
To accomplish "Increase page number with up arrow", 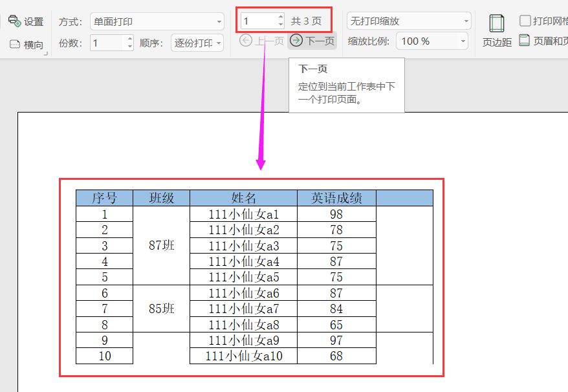I will tap(281, 17).
